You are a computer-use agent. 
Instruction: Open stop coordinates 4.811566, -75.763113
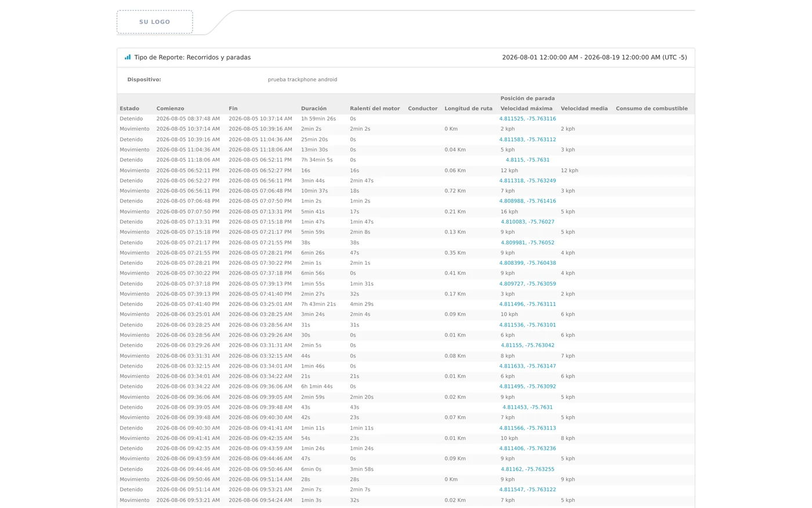point(527,428)
